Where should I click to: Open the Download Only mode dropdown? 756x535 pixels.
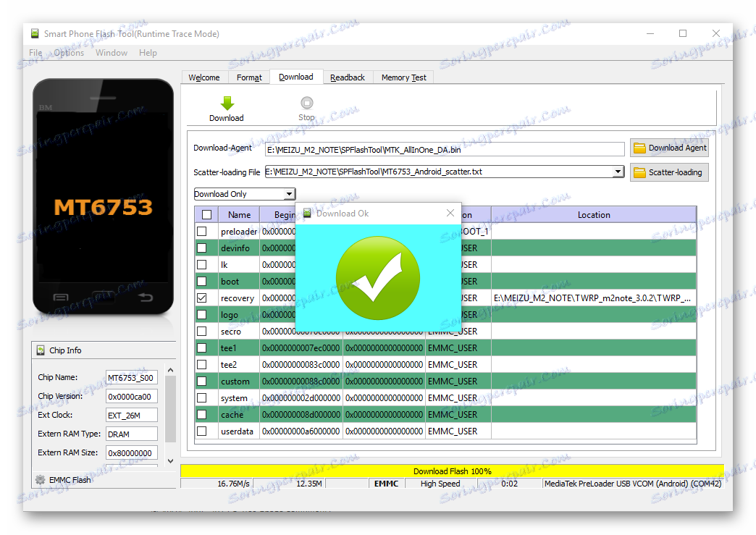tap(245, 194)
